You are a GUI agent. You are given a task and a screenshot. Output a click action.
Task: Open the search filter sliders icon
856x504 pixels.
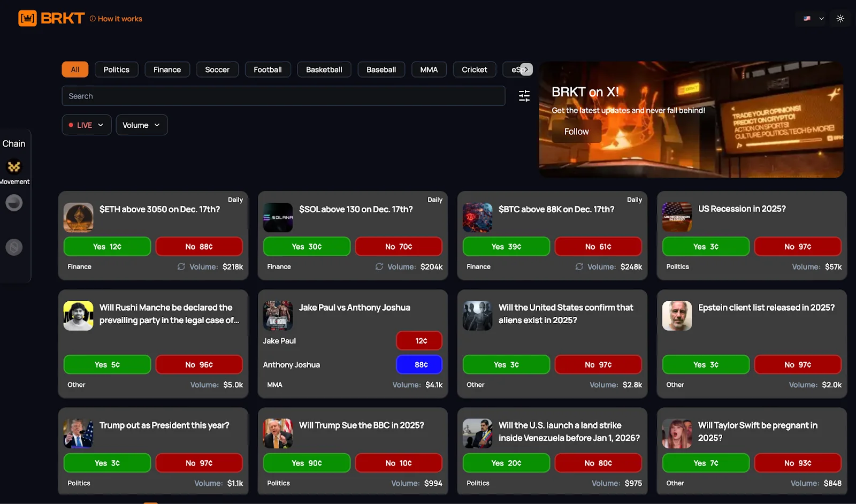(x=524, y=96)
